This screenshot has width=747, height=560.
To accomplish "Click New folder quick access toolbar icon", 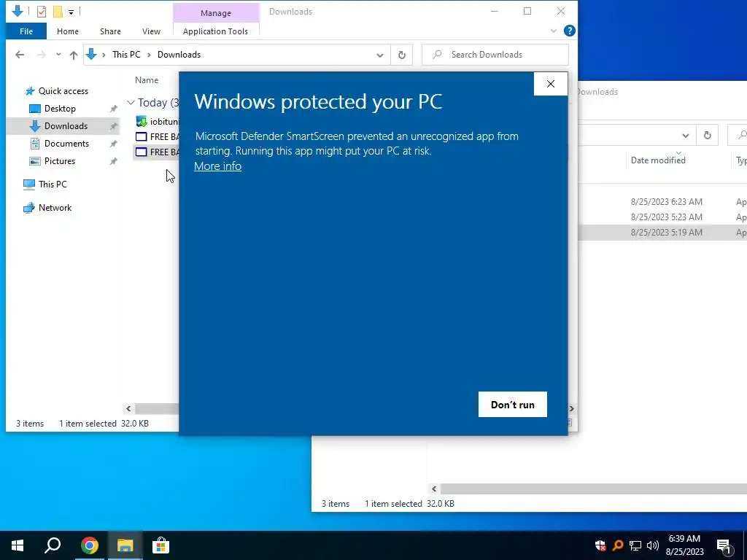I will coord(58,12).
